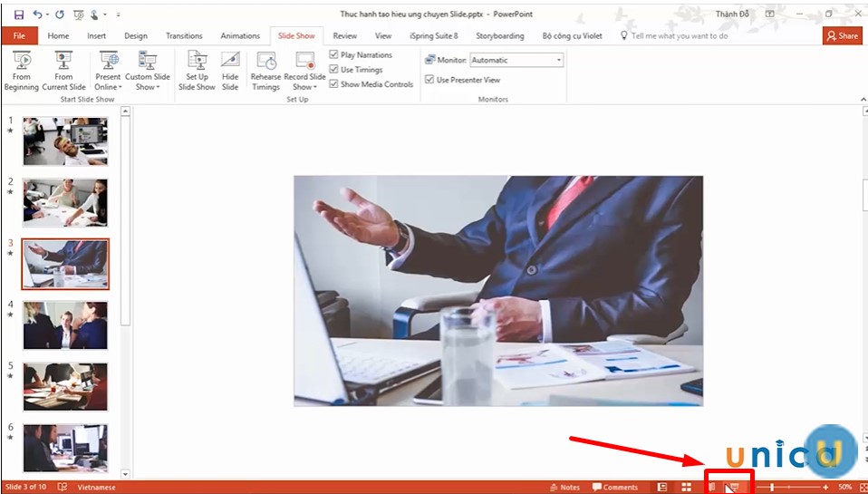
Task: Click the Undo icon
Action: tap(38, 15)
